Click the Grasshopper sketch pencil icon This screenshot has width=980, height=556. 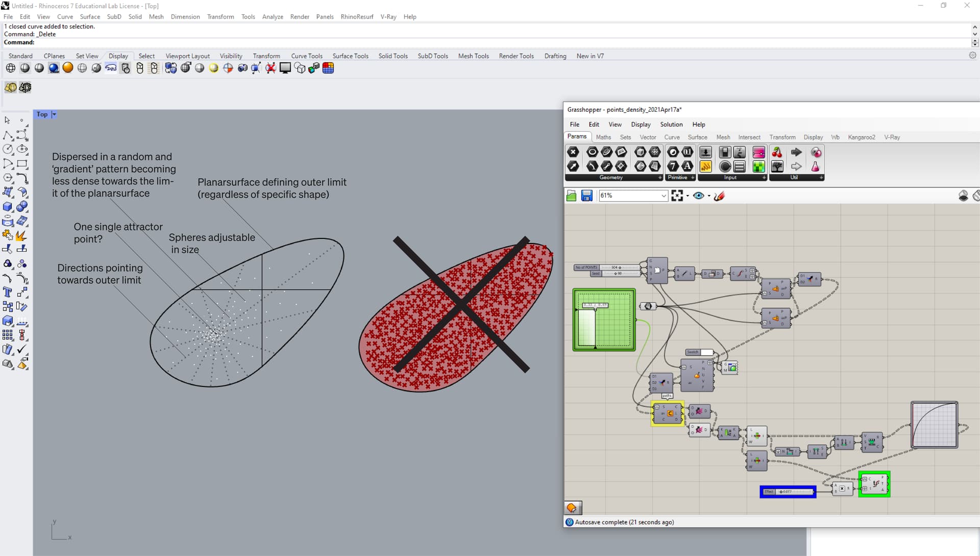pos(719,196)
